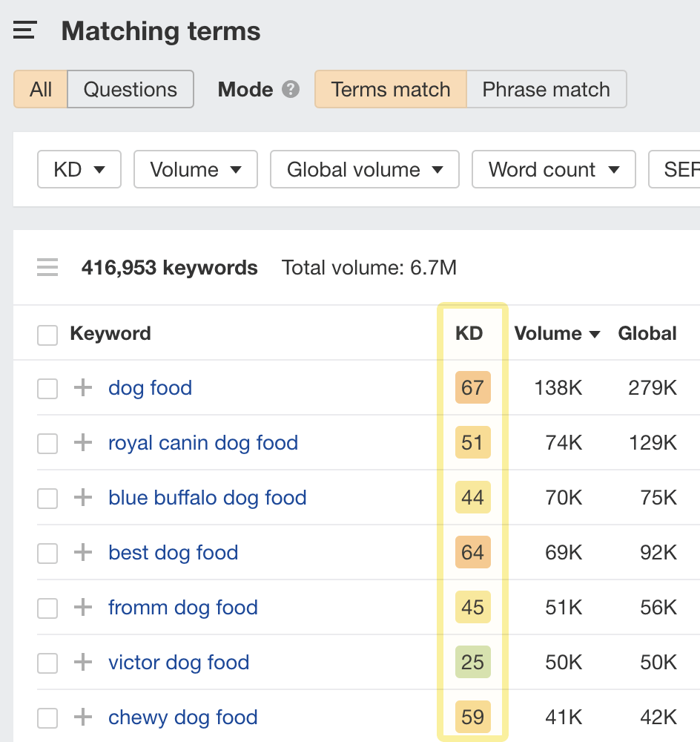This screenshot has height=742, width=700.
Task: Expand royal canin dog food row
Action: pos(82,443)
